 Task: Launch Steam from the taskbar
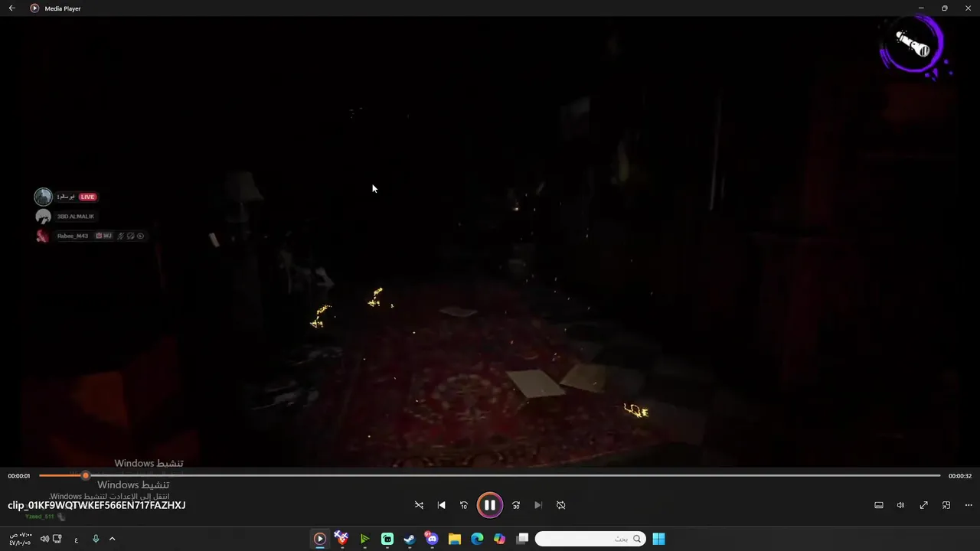[x=410, y=539]
